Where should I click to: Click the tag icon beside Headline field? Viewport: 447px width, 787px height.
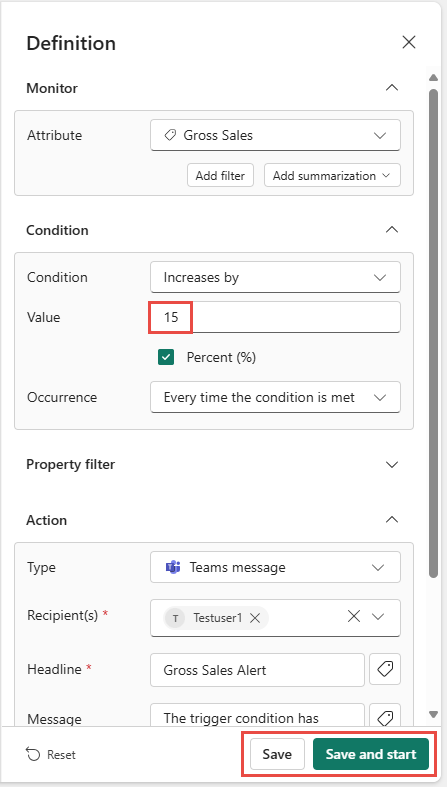(x=385, y=669)
